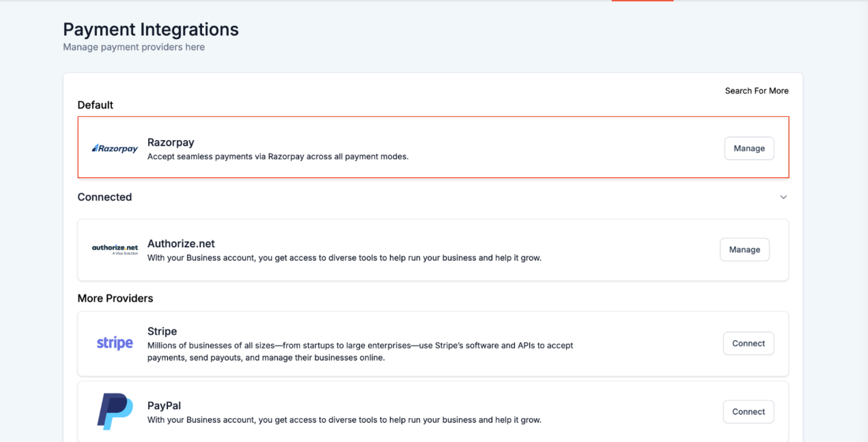This screenshot has width=868, height=442.
Task: Select the Authorize.net provider title
Action: pyautogui.click(x=181, y=243)
